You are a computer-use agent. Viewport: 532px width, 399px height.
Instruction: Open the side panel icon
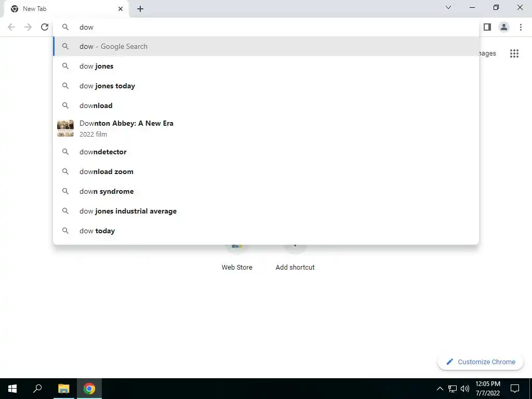pos(487,27)
